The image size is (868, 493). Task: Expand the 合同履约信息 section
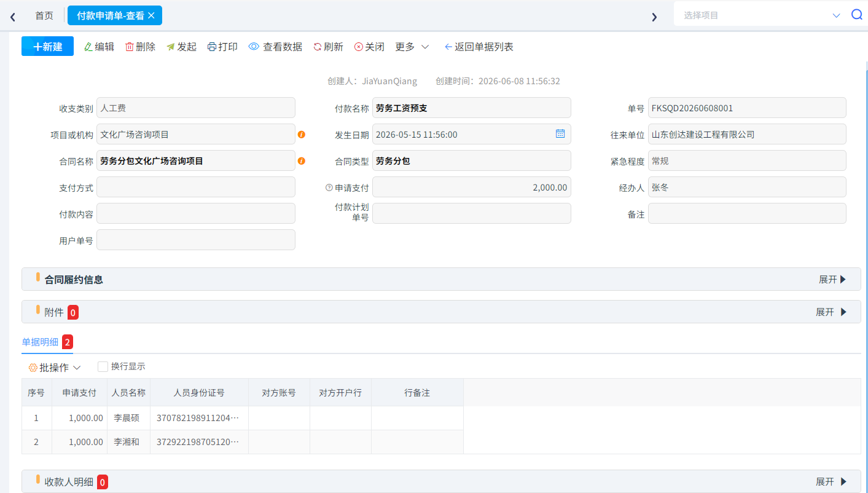[832, 279]
